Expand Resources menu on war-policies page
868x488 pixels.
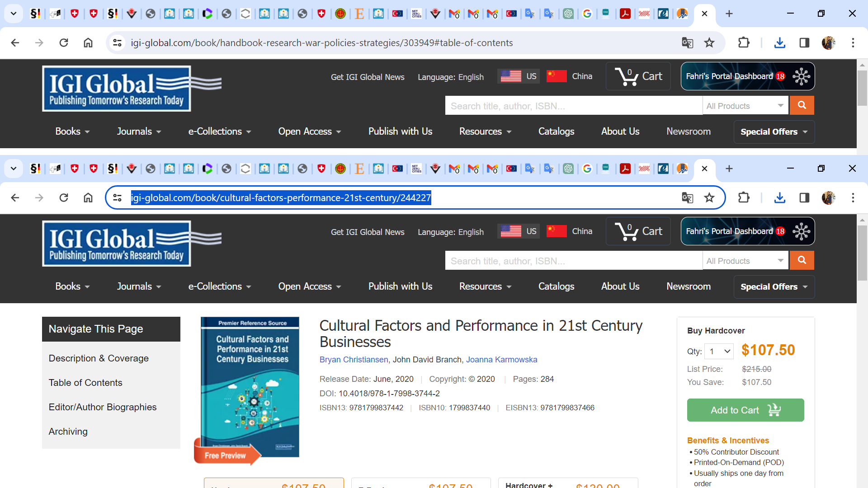tap(485, 131)
